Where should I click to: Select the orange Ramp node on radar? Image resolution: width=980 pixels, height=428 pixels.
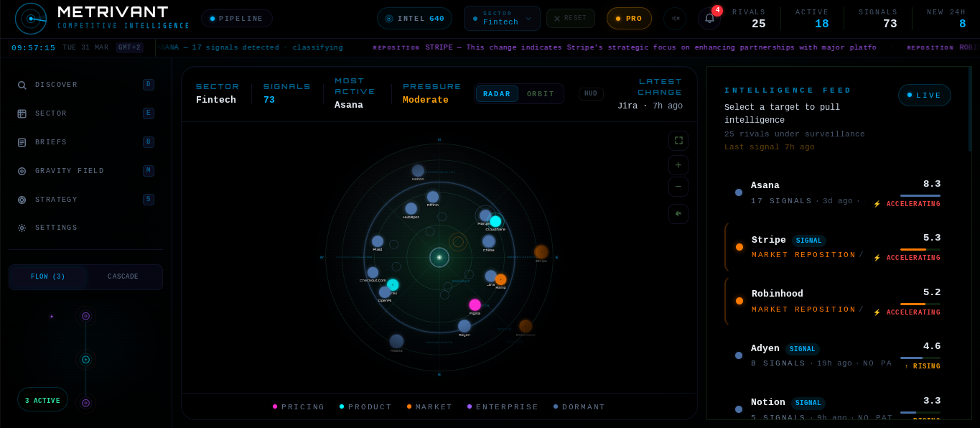click(x=500, y=279)
